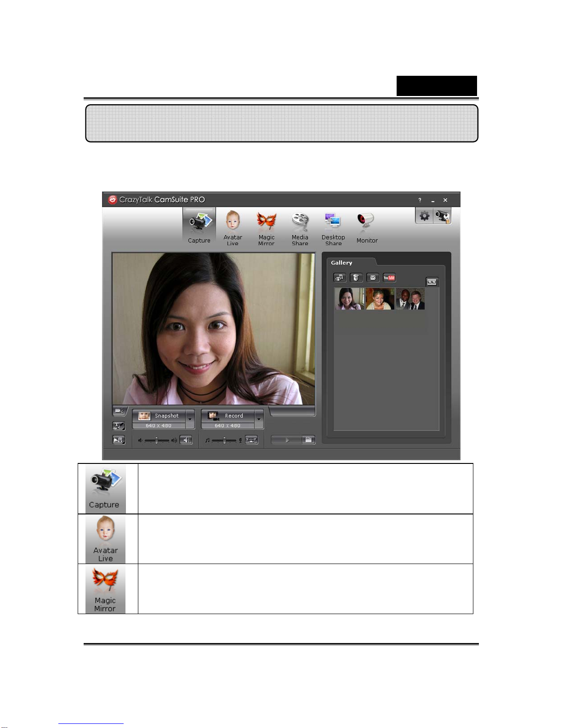Viewport: 563px width, 728px height.
Task: Play the captured media with play button
Action: point(287,440)
